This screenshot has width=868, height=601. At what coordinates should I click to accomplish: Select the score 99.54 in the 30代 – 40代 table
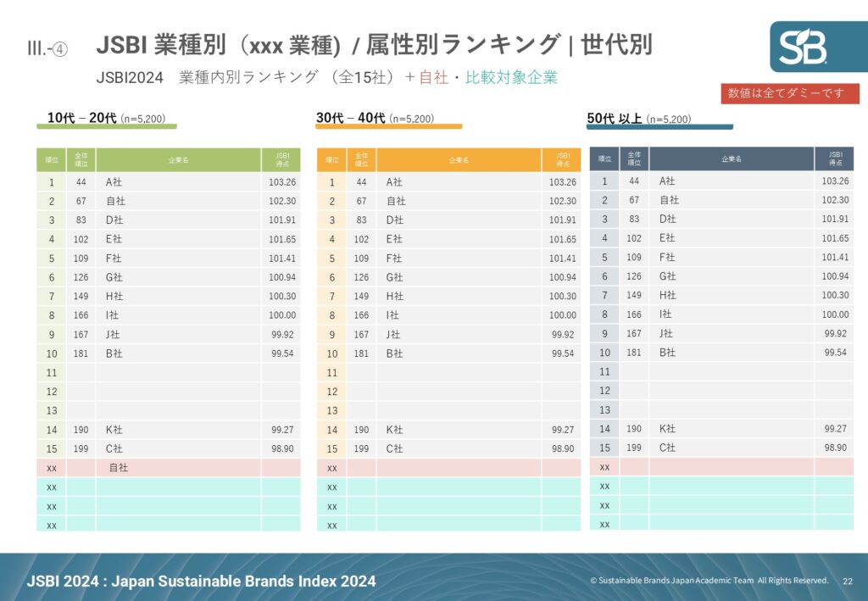pos(563,353)
